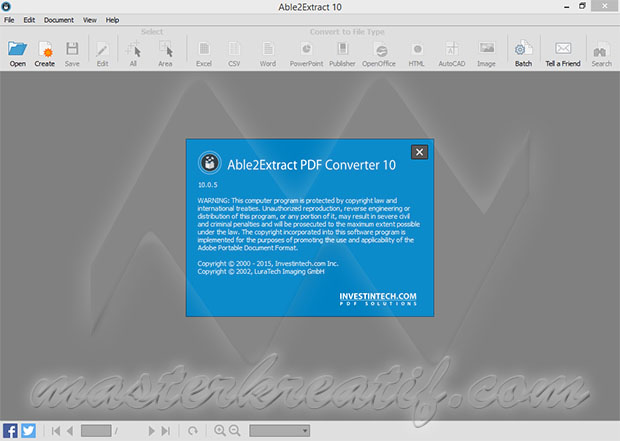
Task: Click the zoom in magnifier
Action: (x=219, y=430)
